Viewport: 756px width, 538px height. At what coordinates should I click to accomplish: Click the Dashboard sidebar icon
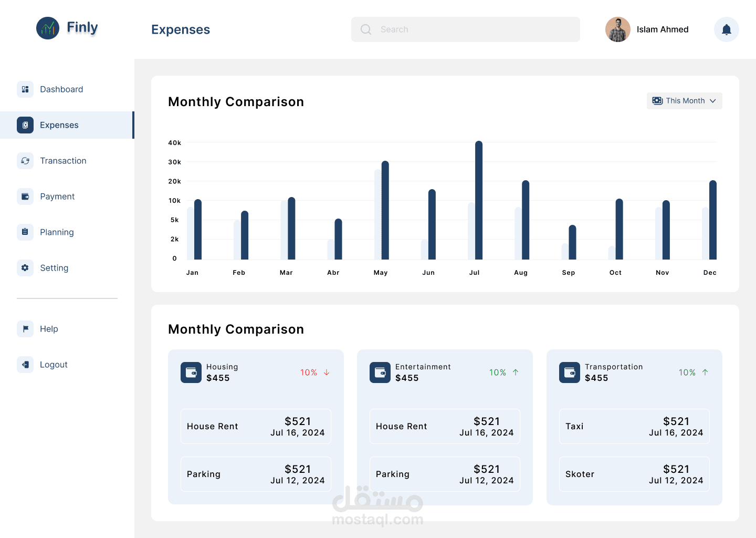click(25, 89)
